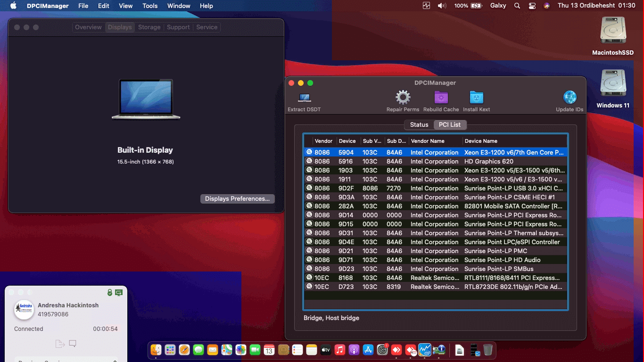
Task: Select the Sunrise Point-LP SMBus row
Action: coord(436,269)
